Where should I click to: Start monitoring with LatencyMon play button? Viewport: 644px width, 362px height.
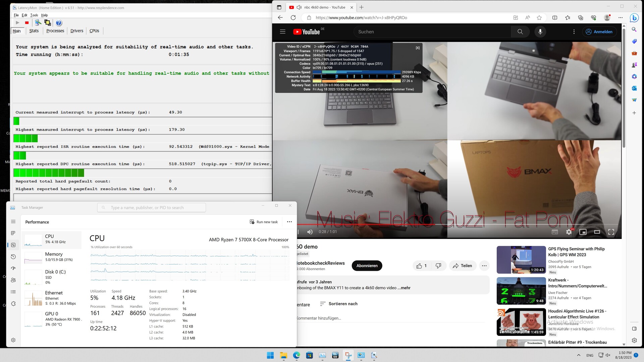coord(17,23)
